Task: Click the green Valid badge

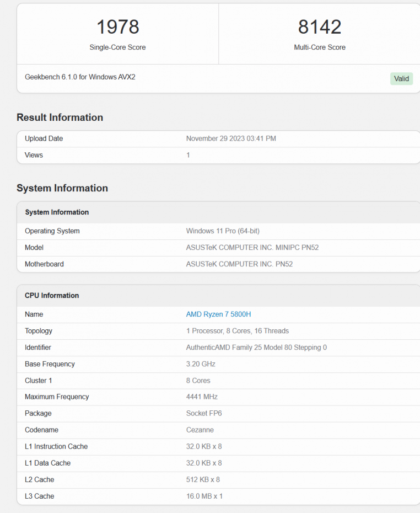Action: point(401,79)
